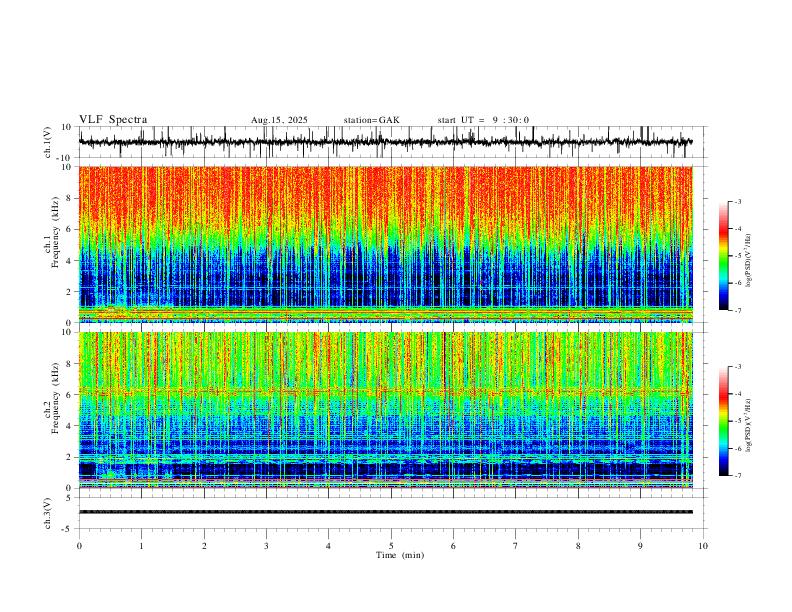
Task: Click the 'ch.1(V)' axis label
Action: [48, 142]
